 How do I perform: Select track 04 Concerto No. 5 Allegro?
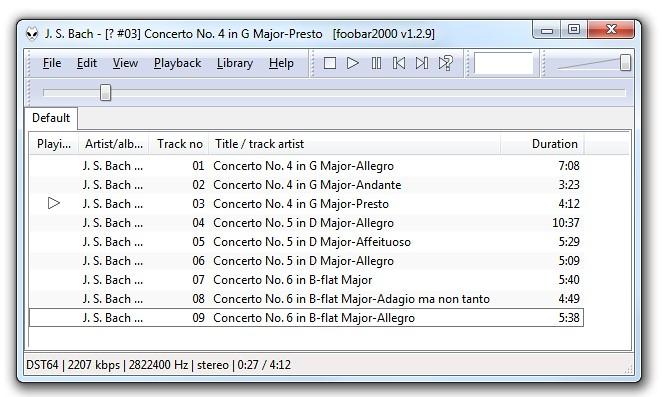[x=306, y=223]
